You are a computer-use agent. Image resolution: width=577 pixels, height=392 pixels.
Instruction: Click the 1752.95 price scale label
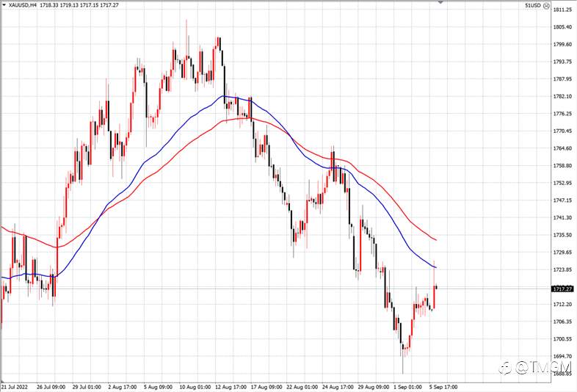(x=562, y=183)
